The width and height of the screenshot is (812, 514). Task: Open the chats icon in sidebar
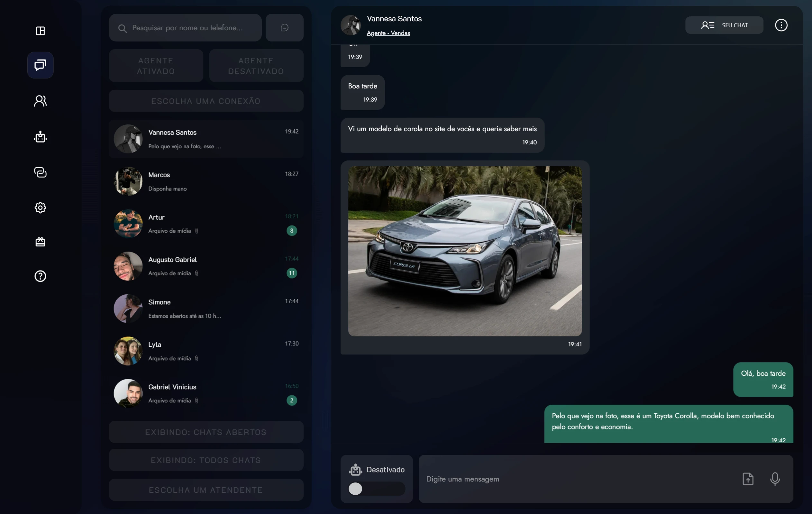click(40, 65)
